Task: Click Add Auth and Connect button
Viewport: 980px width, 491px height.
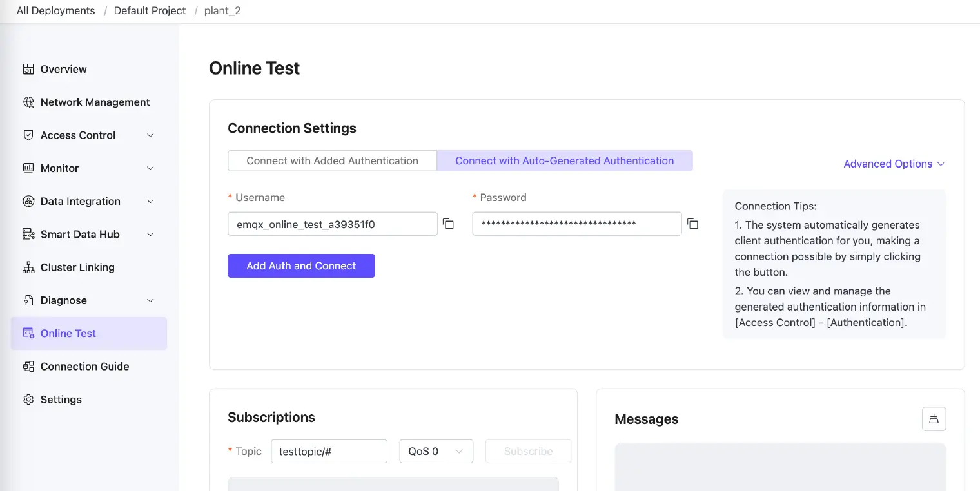Action: [x=301, y=265]
